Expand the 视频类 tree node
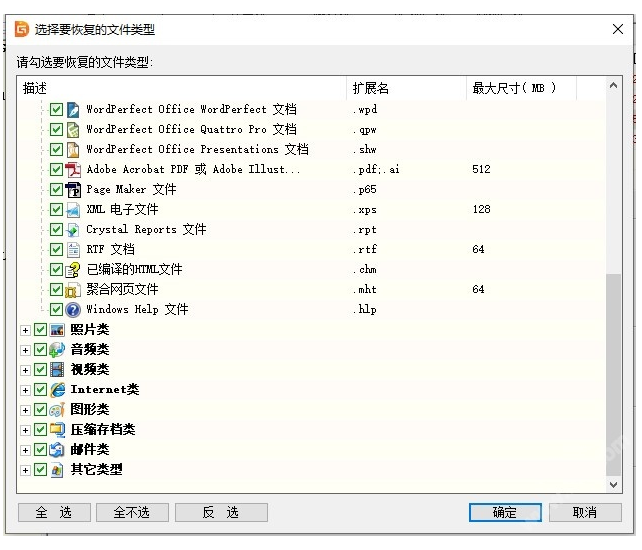Viewport: 642px width, 550px height. click(25, 370)
